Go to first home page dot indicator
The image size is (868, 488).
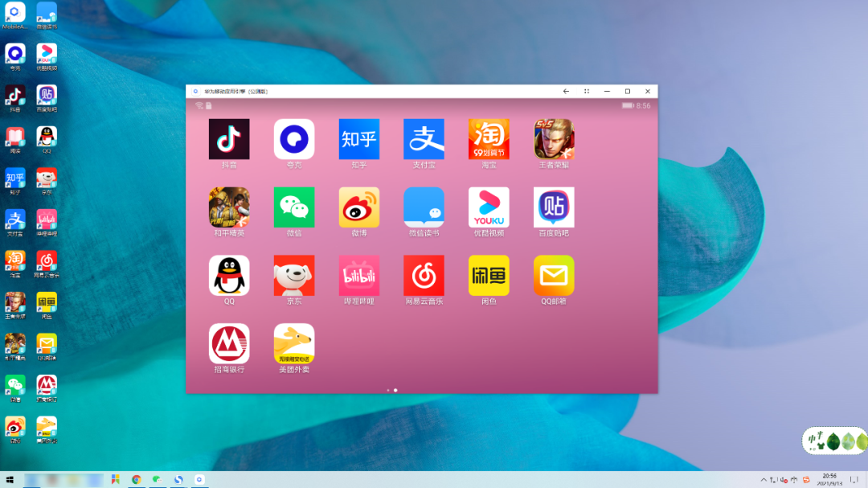click(x=388, y=390)
